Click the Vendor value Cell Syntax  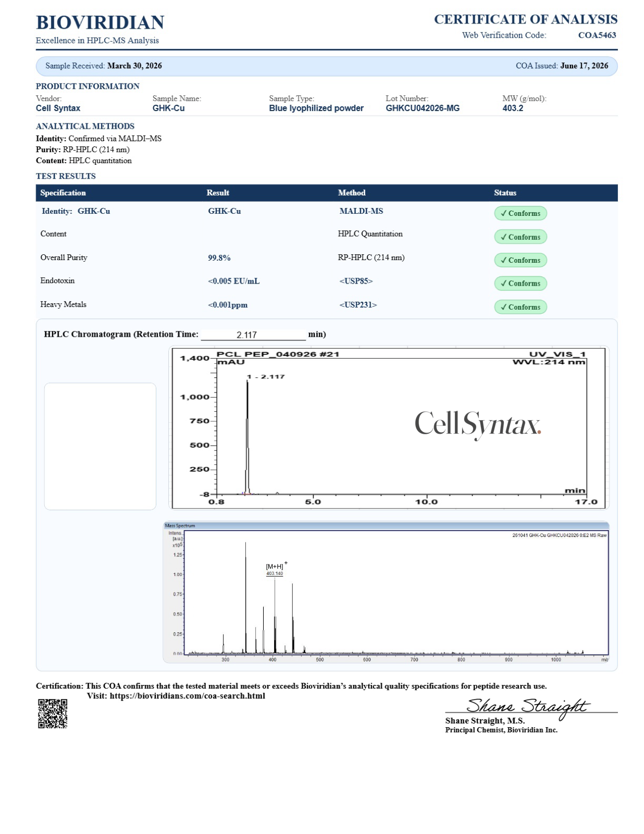point(58,108)
